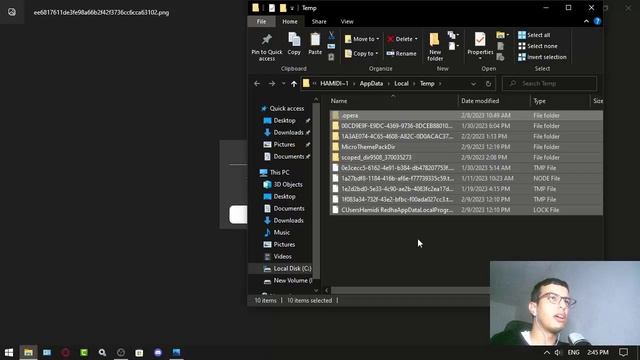Sort by the Type column header

click(x=560, y=101)
